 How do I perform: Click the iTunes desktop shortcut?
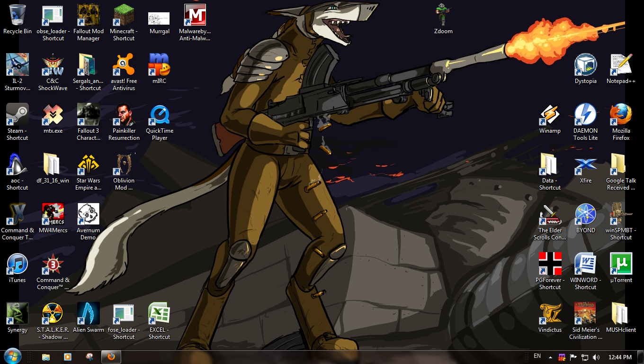tap(18, 264)
